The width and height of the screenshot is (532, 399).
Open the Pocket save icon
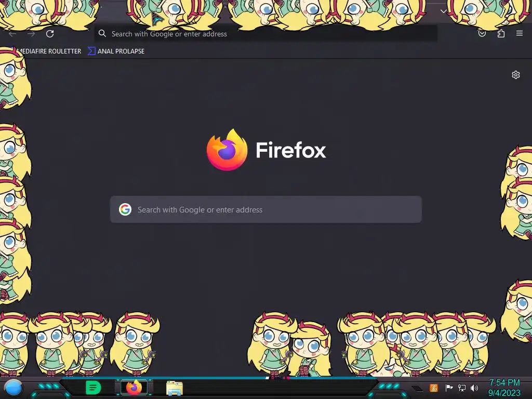click(x=482, y=33)
